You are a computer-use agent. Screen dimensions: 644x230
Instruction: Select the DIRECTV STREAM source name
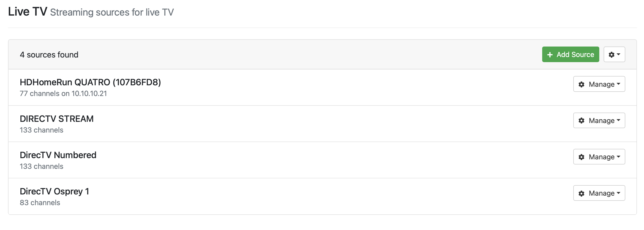[56, 119]
